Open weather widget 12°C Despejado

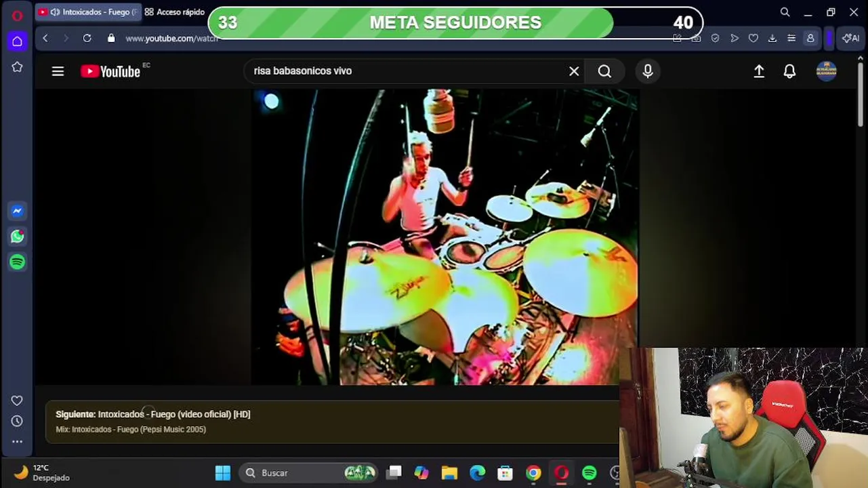[x=42, y=473]
